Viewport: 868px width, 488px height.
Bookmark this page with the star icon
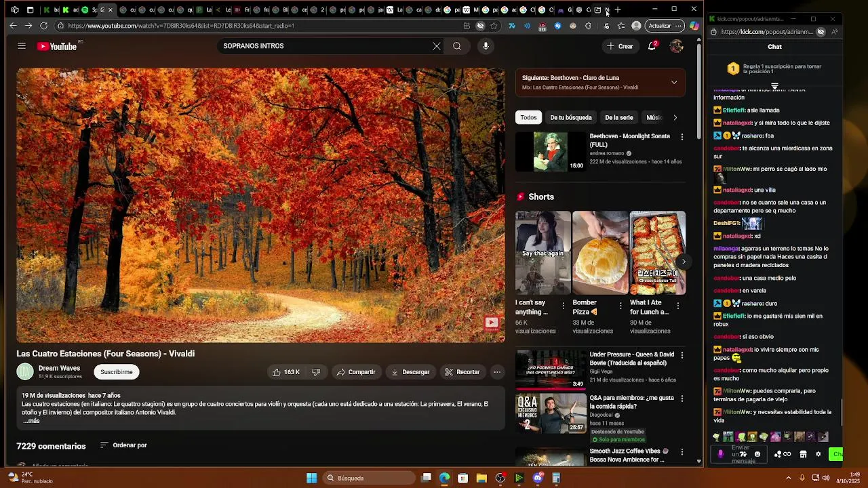click(x=494, y=26)
